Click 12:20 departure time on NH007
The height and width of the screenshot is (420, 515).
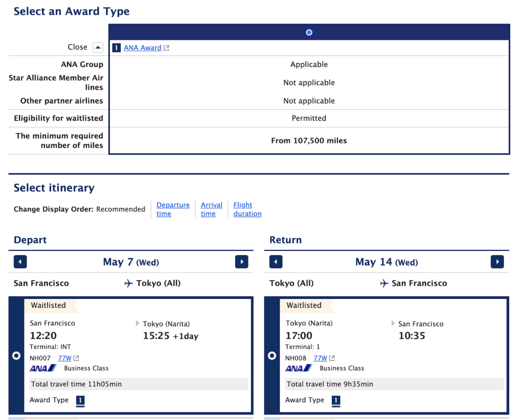(x=43, y=335)
